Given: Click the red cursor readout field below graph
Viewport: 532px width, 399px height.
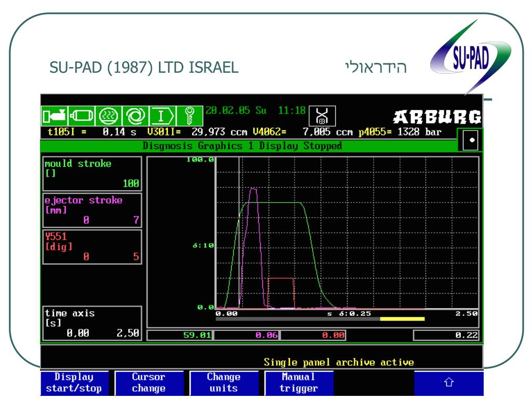Looking at the screenshot, I should point(313,336).
